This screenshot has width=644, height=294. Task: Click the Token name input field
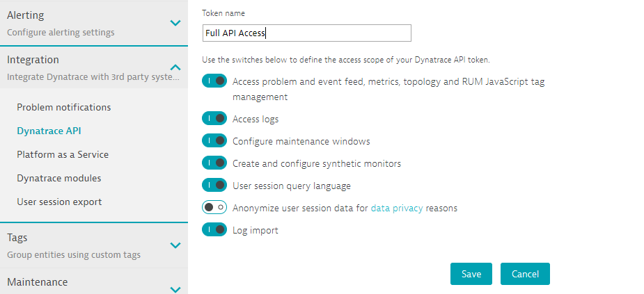point(306,33)
